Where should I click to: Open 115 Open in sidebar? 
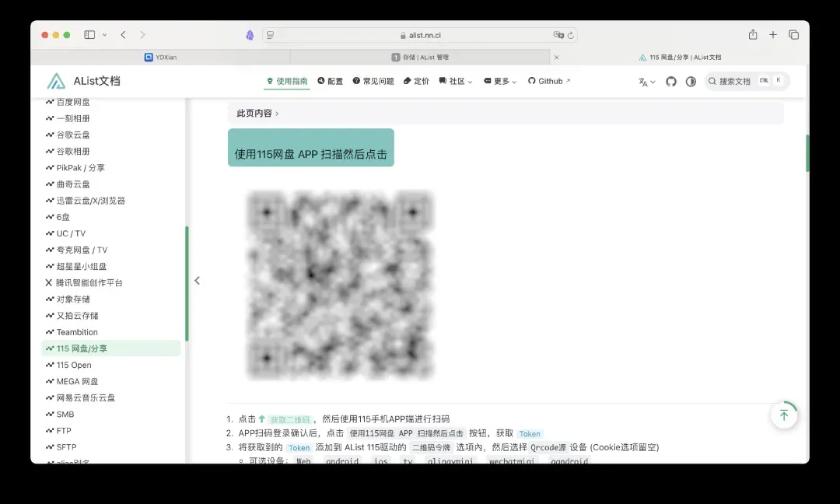pyautogui.click(x=74, y=365)
